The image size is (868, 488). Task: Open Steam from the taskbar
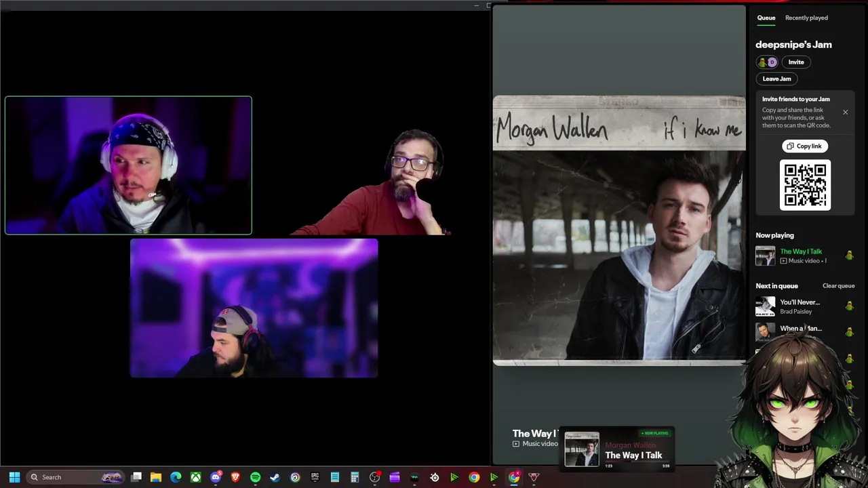tap(275, 477)
